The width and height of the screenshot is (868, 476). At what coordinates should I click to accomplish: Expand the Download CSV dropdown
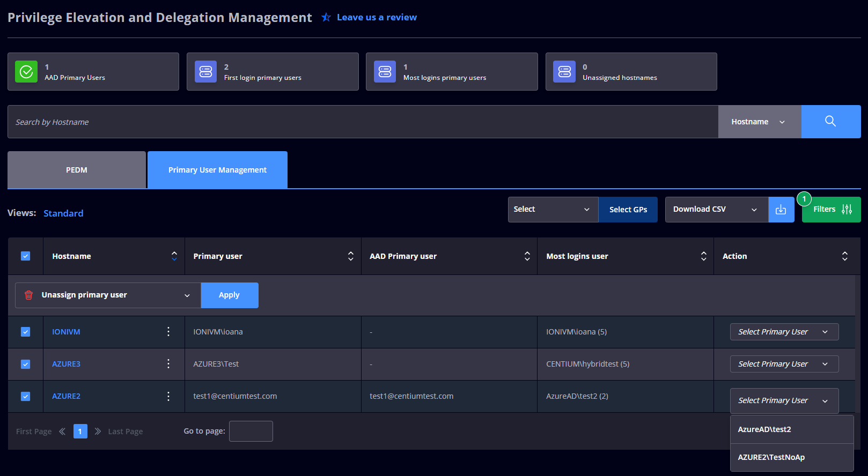tap(717, 210)
